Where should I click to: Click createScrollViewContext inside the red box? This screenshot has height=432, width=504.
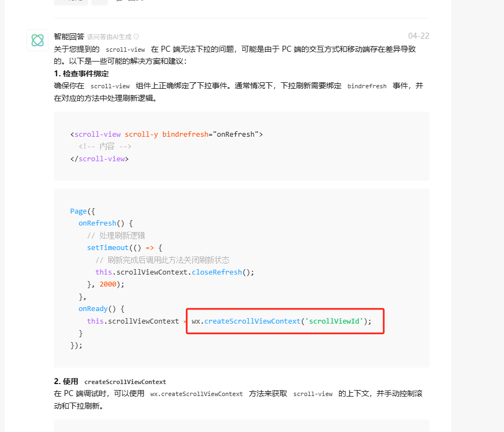click(x=252, y=321)
